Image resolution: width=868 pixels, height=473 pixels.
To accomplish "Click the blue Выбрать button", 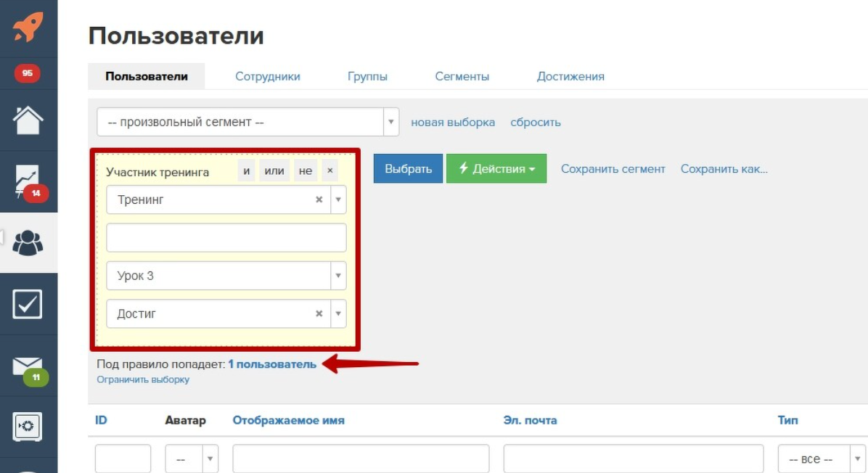I will pos(408,169).
